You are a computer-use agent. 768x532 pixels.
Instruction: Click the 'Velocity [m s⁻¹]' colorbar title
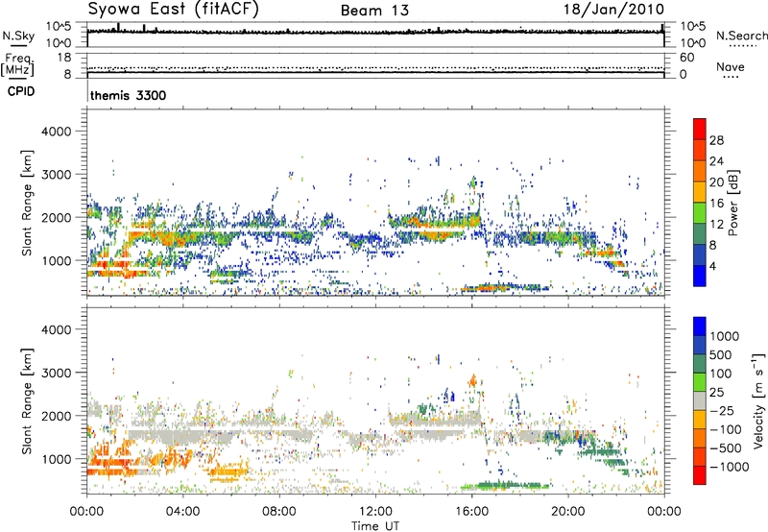pos(758,400)
